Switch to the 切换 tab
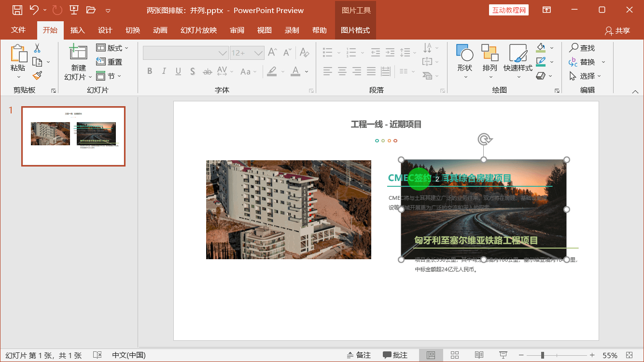This screenshot has height=362, width=644. [133, 30]
